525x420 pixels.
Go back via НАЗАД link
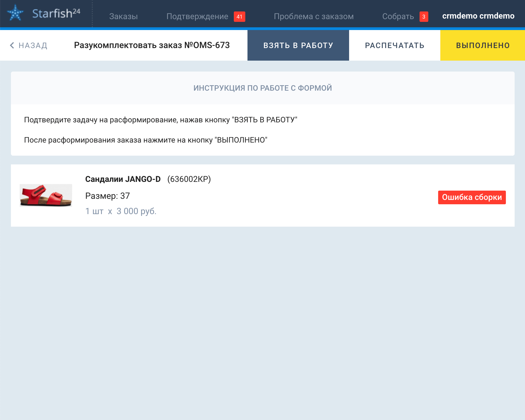pyautogui.click(x=33, y=45)
